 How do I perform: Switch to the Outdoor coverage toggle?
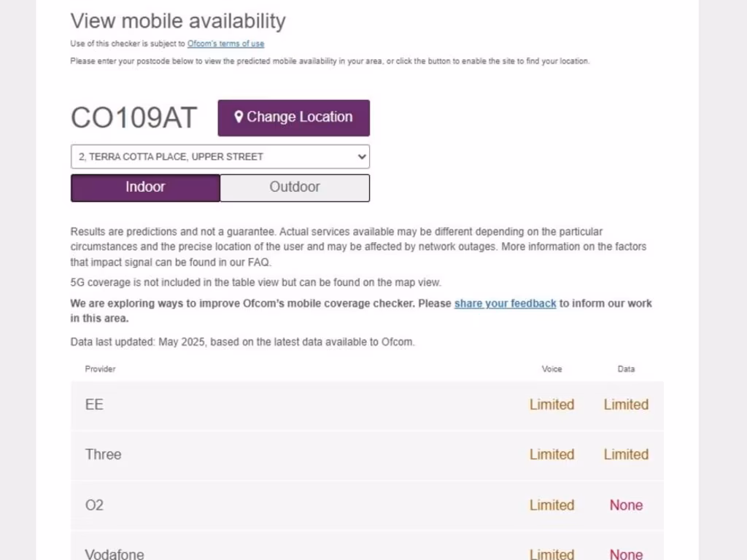295,187
